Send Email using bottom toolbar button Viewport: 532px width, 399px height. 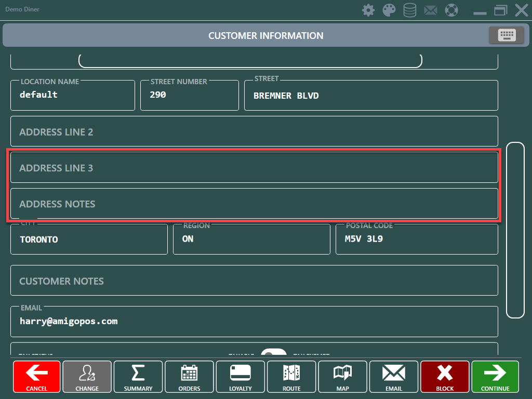pyautogui.click(x=393, y=377)
